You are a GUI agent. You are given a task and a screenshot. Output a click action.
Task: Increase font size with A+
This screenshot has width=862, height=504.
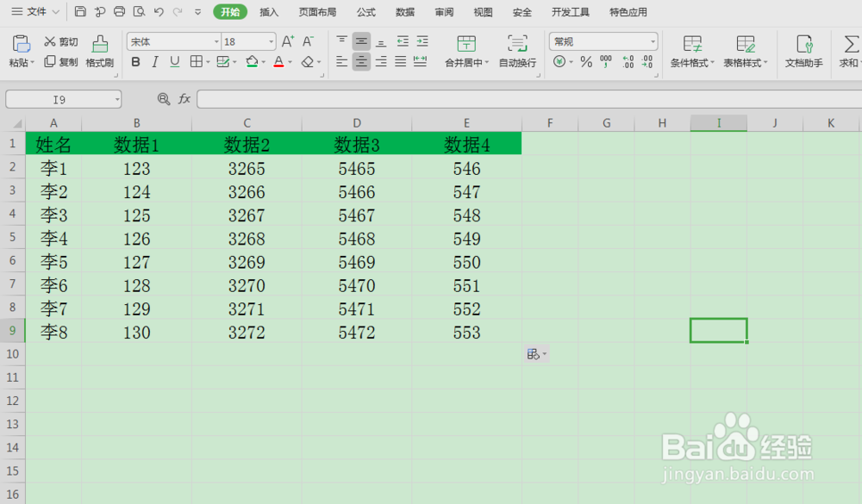pos(288,41)
